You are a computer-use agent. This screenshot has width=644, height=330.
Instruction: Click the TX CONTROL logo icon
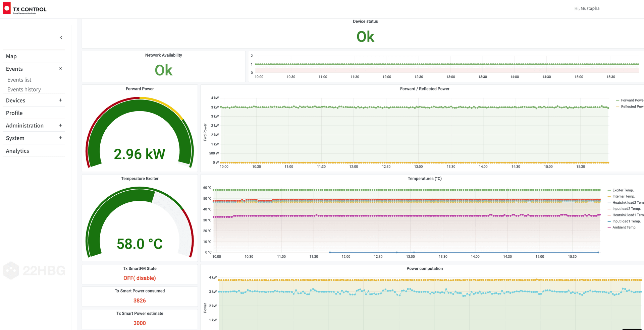click(6, 7)
